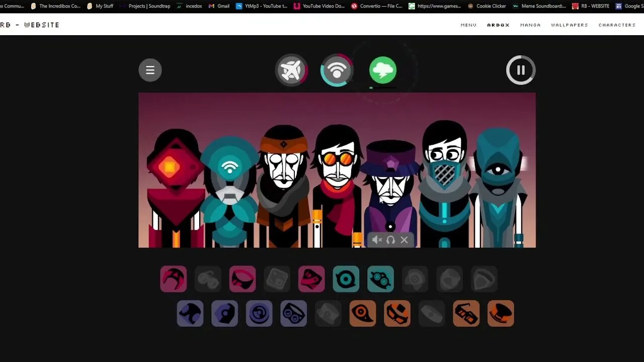Play the green storm cloud bonus
The image size is (644, 362).
pyautogui.click(x=383, y=70)
